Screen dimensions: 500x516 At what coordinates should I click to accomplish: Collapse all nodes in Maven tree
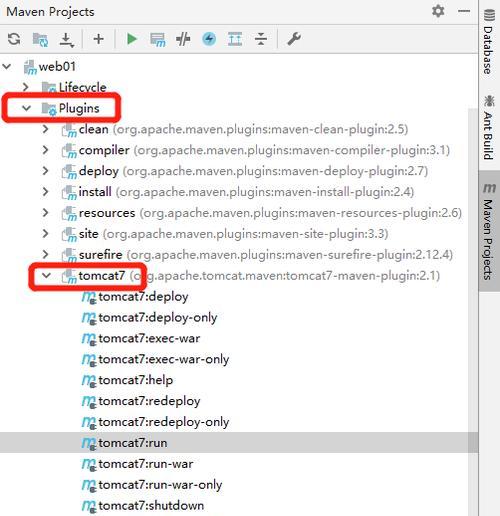261,39
